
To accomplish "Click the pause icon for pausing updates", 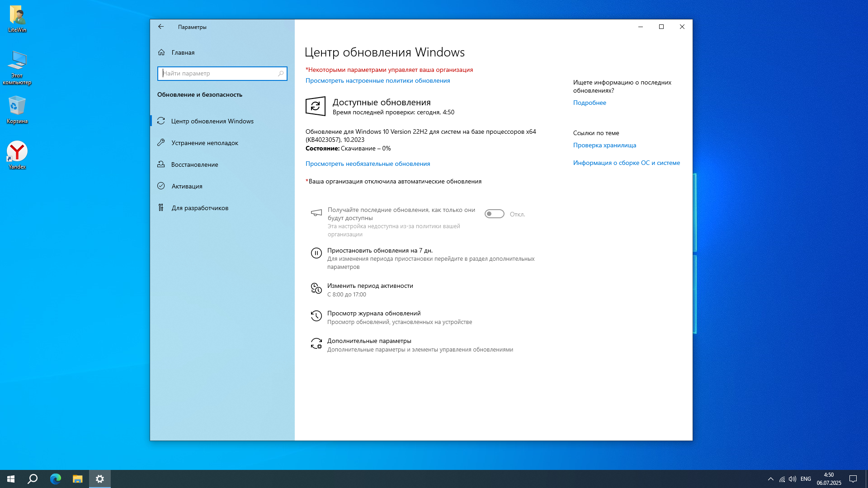I will [x=316, y=253].
